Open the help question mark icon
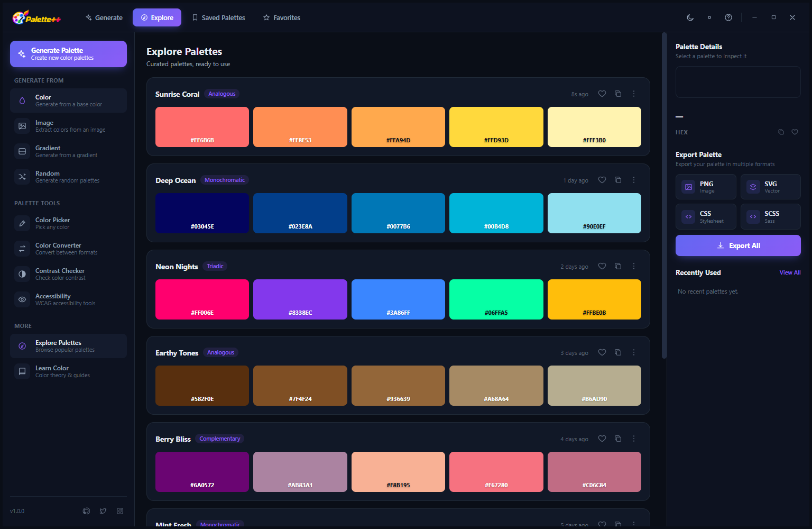This screenshot has height=529, width=812. 728,17
